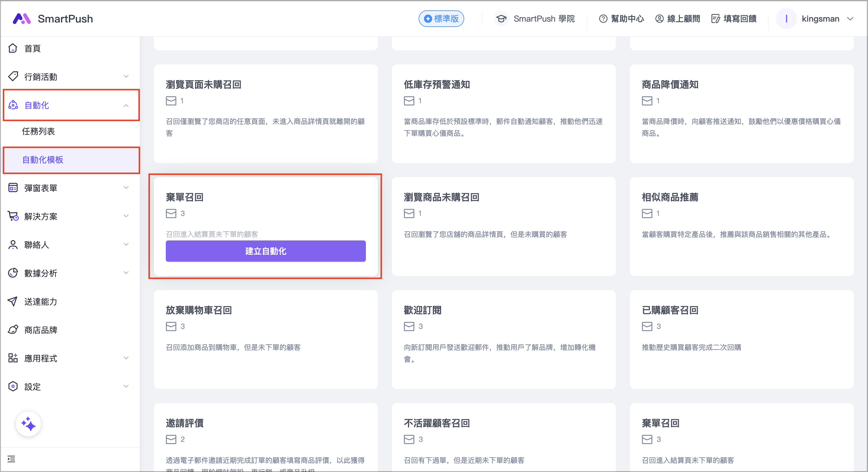
Task: Click the person icon beside 聯絡人
Action: 13,245
